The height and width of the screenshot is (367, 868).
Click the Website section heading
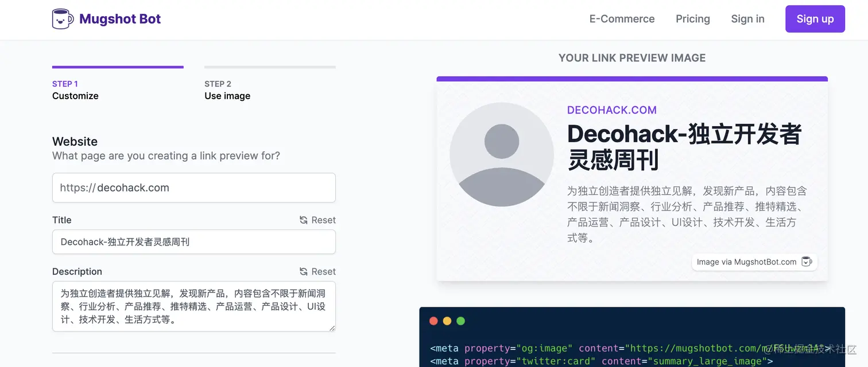[75, 142]
